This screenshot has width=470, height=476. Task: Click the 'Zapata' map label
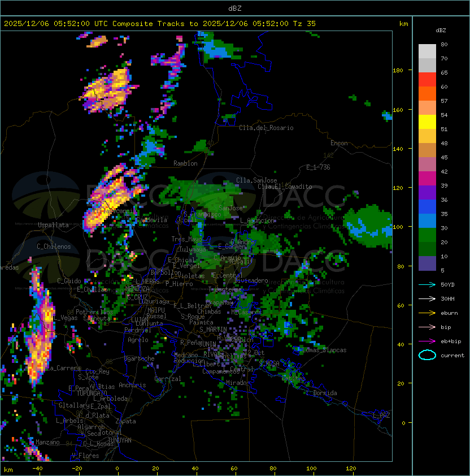(x=125, y=421)
